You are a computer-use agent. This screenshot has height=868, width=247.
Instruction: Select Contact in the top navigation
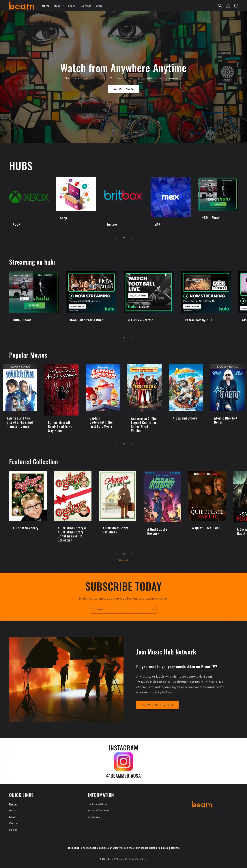pyautogui.click(x=86, y=6)
